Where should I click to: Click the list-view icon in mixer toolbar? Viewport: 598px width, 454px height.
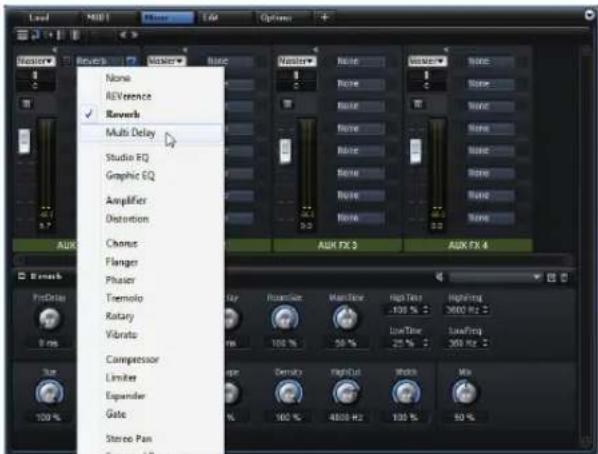(23, 35)
